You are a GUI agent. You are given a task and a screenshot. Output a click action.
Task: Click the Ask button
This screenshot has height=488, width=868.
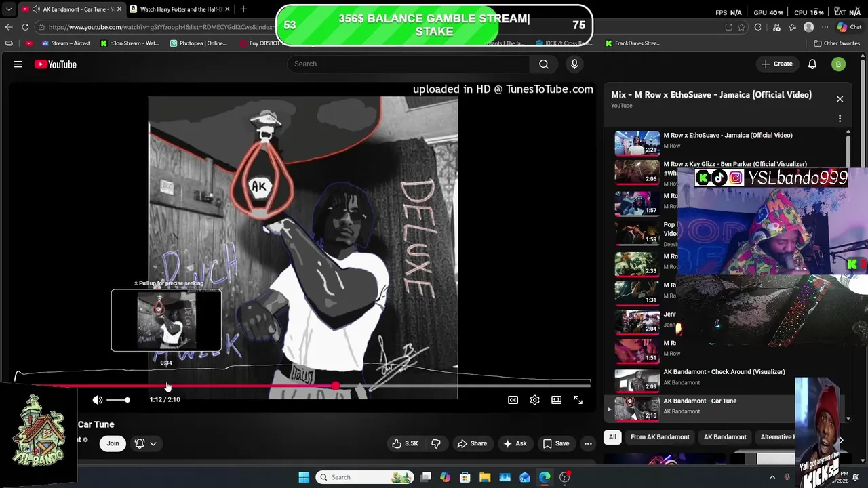515,443
